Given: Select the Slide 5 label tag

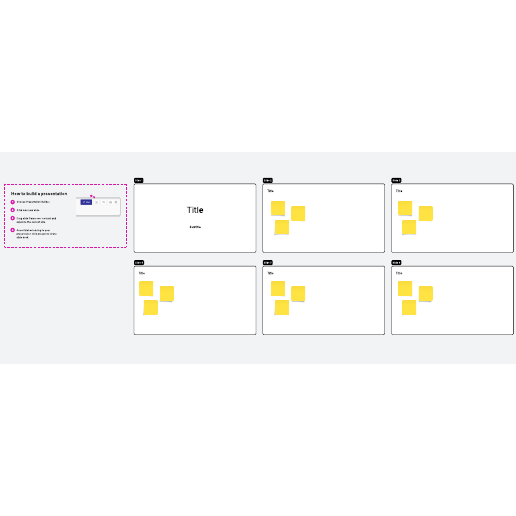Looking at the screenshot, I should [x=268, y=263].
